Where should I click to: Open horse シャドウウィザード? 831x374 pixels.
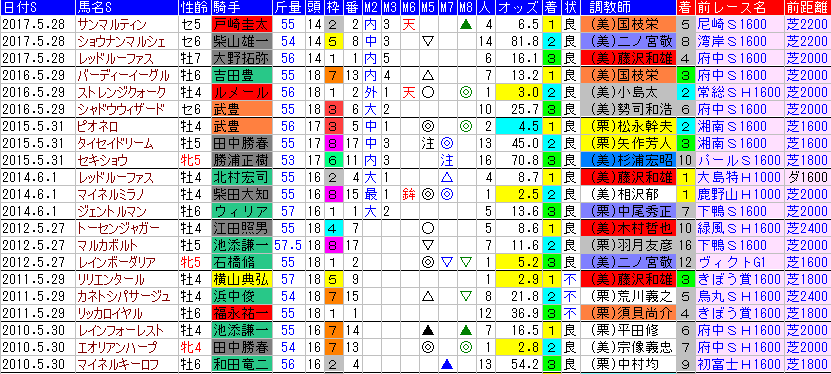[120, 109]
